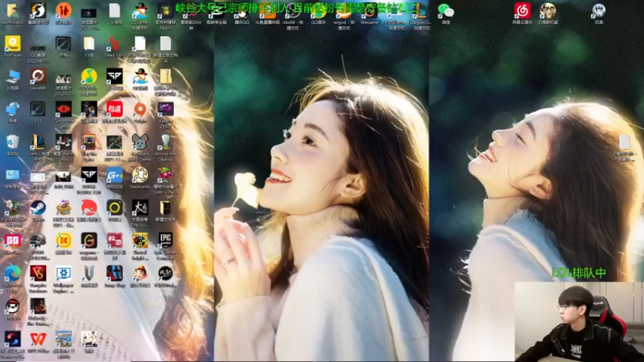
Task: Launch the PUBG helmet shortcut
Action: (x=38, y=241)
